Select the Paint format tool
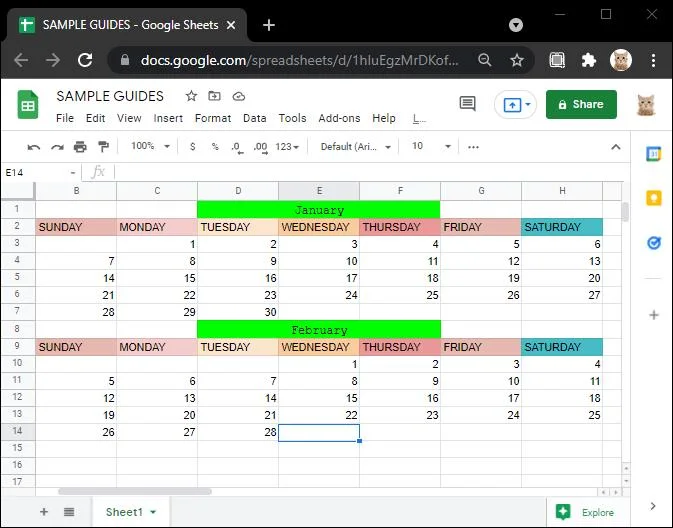Viewport: 673px width, 528px height. point(103,147)
